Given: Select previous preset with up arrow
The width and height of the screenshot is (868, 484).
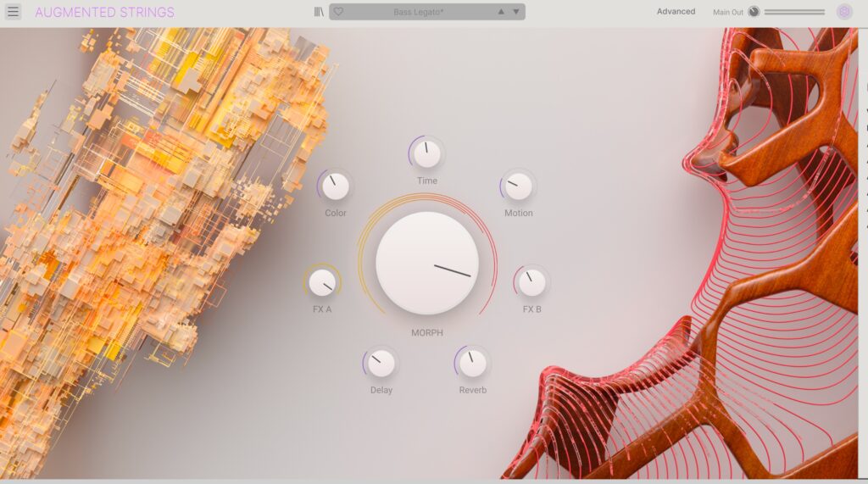Looking at the screenshot, I should (501, 12).
